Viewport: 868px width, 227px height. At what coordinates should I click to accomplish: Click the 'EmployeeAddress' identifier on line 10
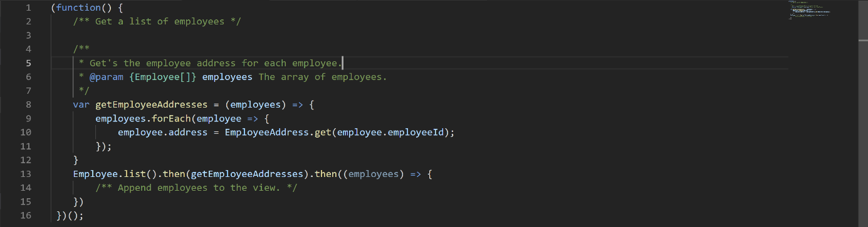coord(266,132)
